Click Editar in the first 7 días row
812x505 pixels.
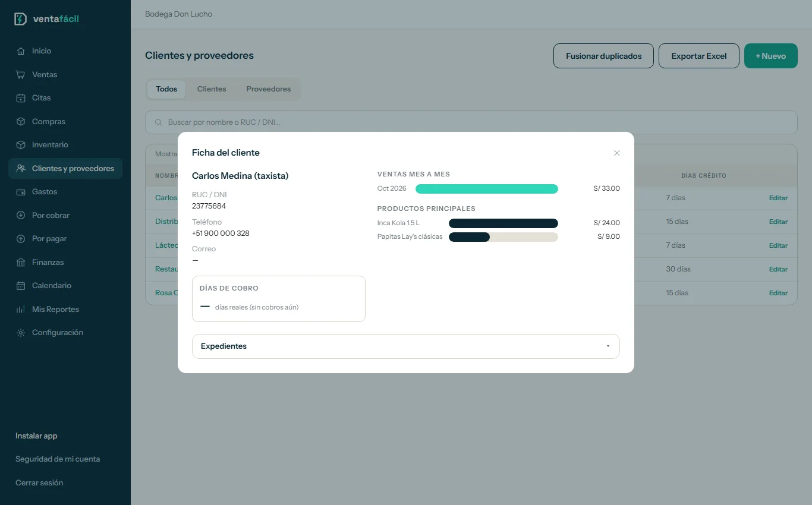tap(778, 198)
